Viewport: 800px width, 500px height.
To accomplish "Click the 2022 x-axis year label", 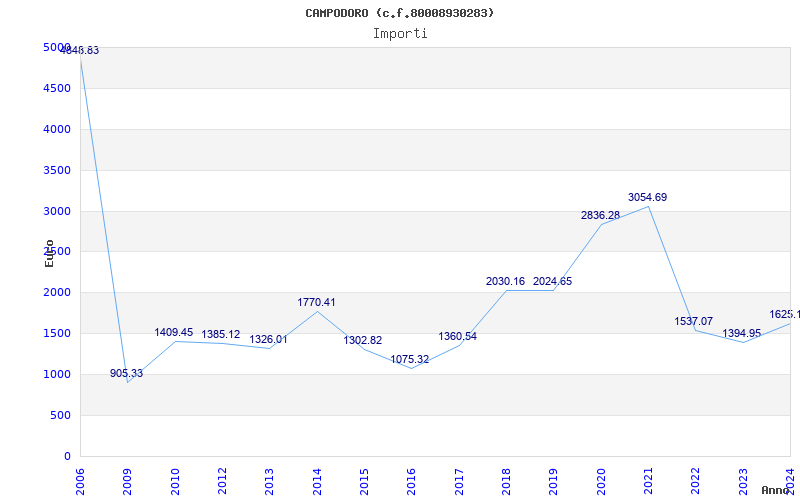I will point(695,481).
